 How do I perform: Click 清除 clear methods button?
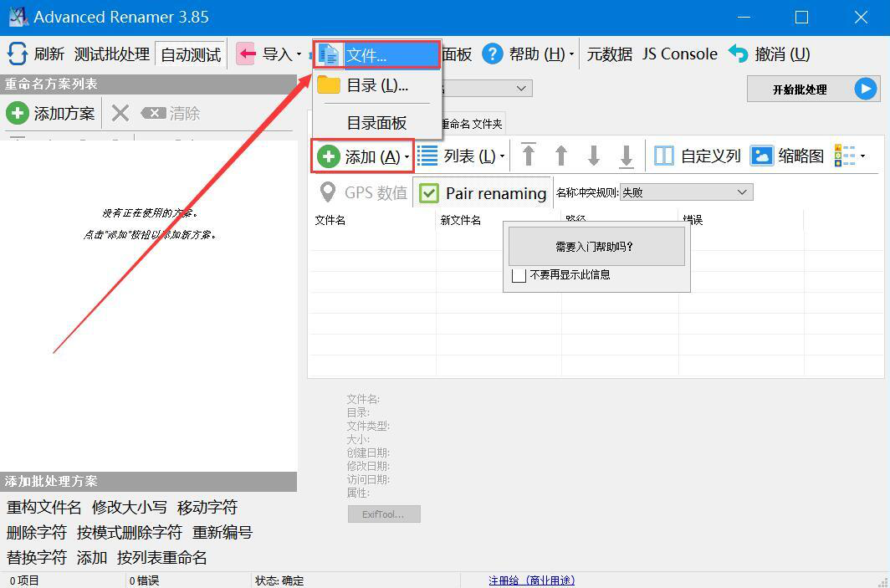pos(171,113)
